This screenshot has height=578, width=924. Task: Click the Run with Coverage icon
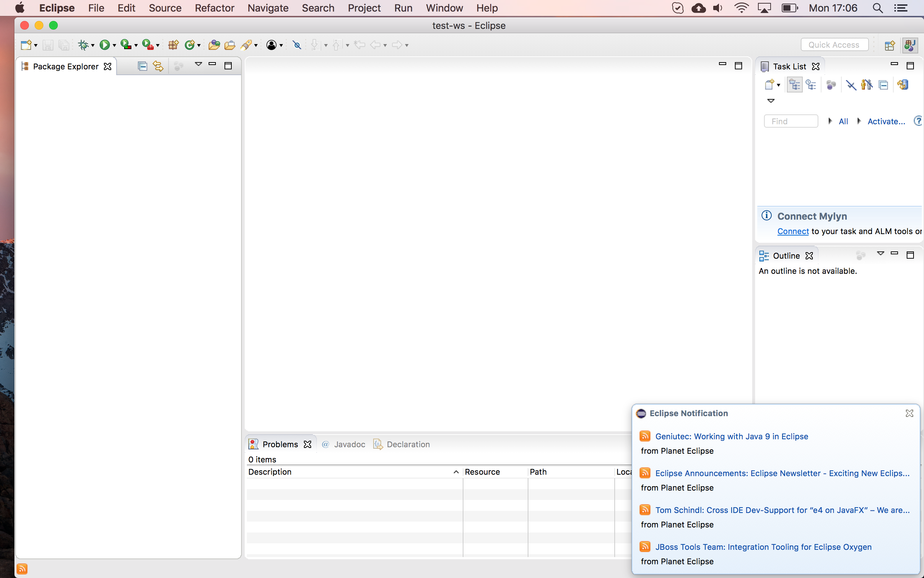coord(126,45)
